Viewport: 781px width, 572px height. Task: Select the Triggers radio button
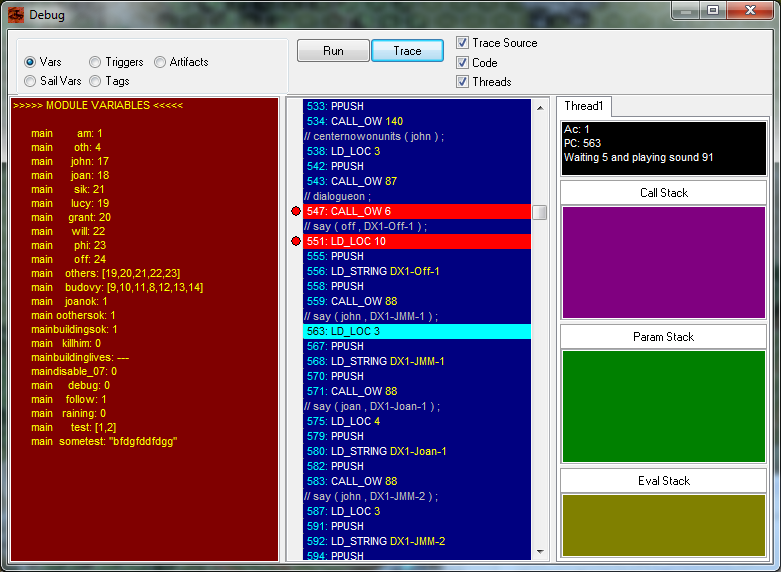pos(95,62)
